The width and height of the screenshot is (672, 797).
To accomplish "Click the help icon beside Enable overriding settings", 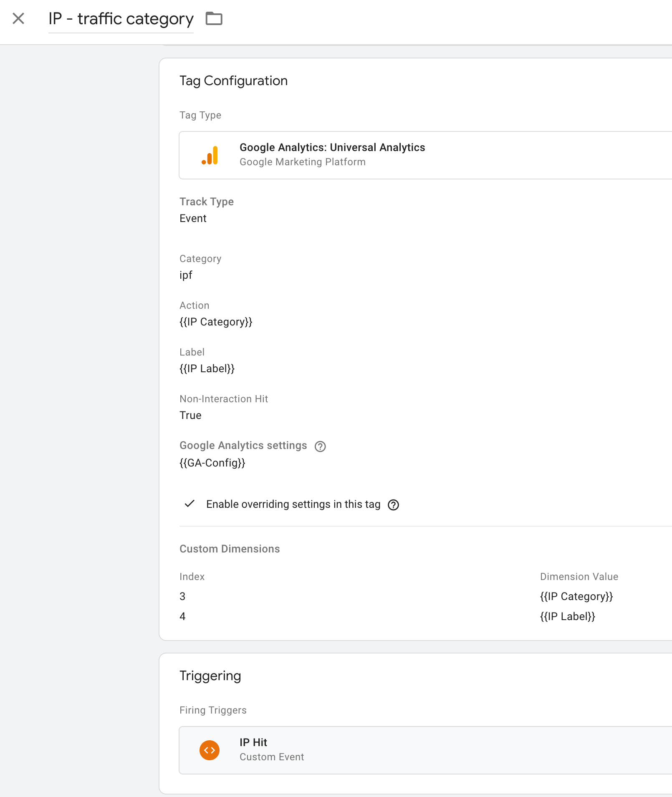I will [393, 505].
